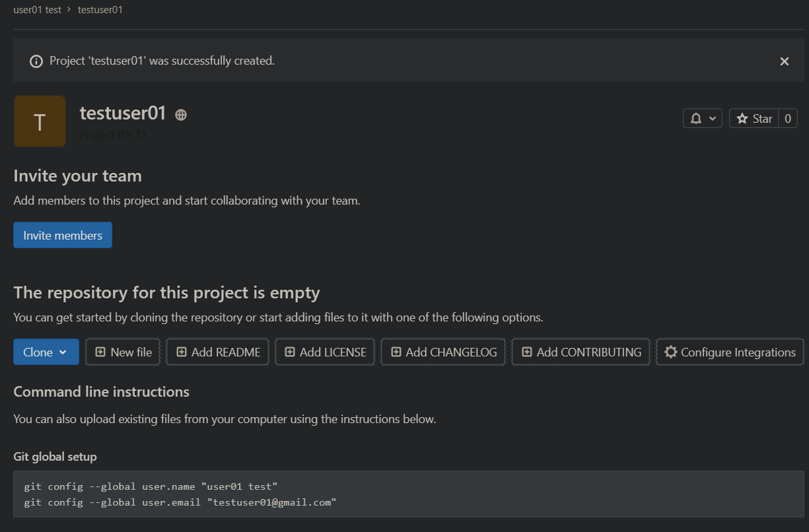Click the git config user.email command line

(x=180, y=502)
